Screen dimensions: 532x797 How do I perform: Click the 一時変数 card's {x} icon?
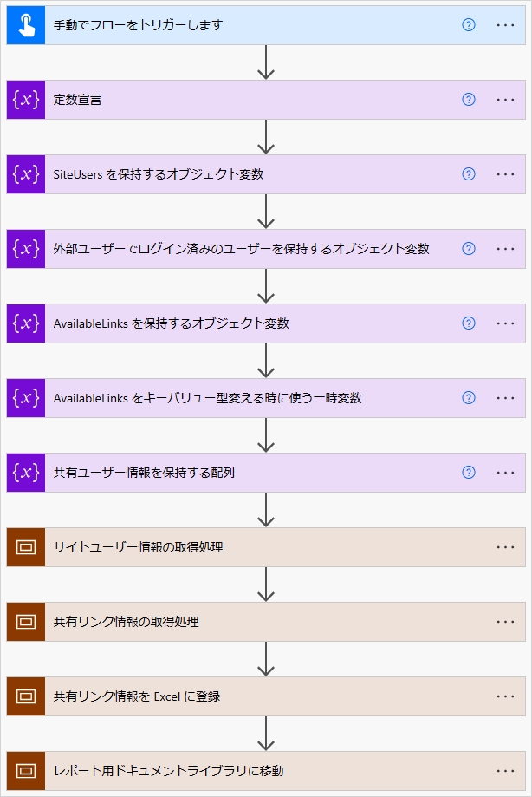[25, 398]
